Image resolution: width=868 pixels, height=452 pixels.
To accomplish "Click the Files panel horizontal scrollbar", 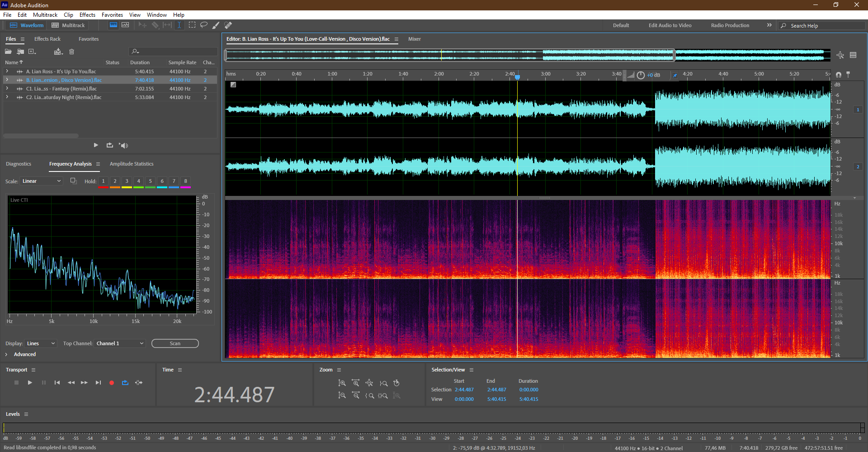I will pos(41,136).
